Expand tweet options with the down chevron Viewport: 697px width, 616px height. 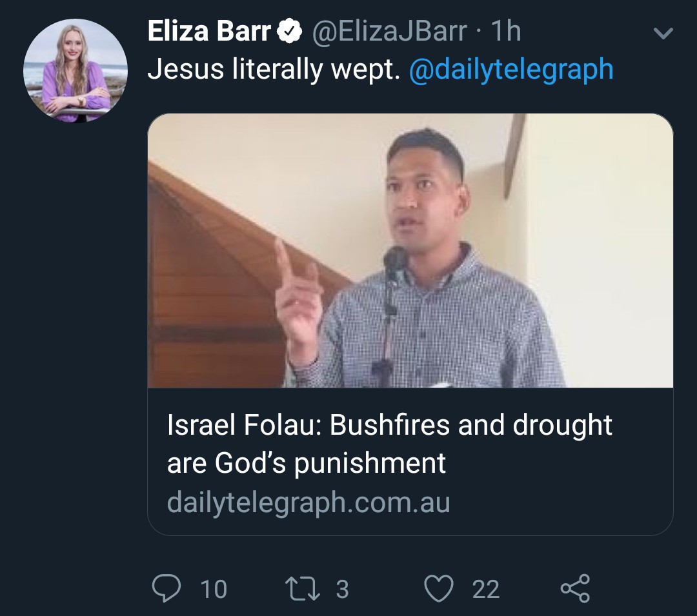click(x=663, y=33)
